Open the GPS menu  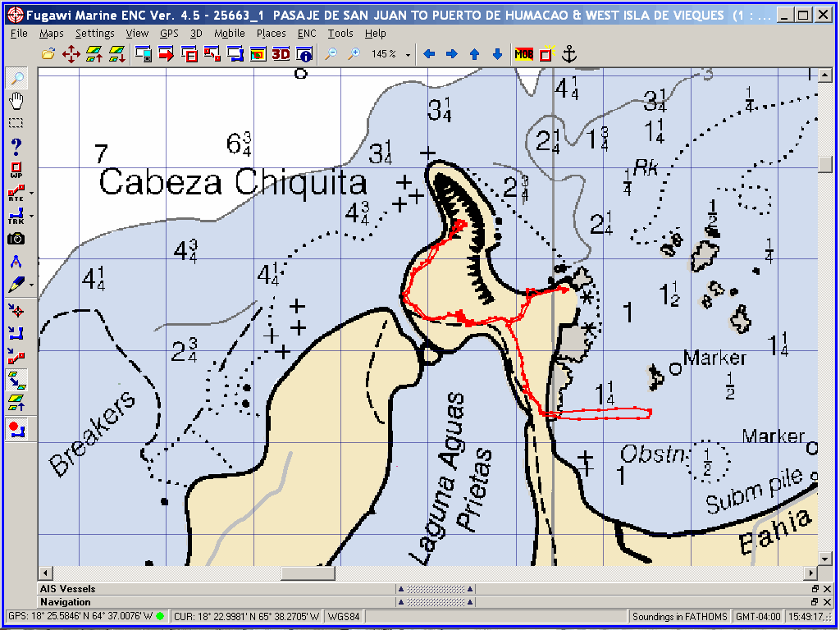coord(169,33)
